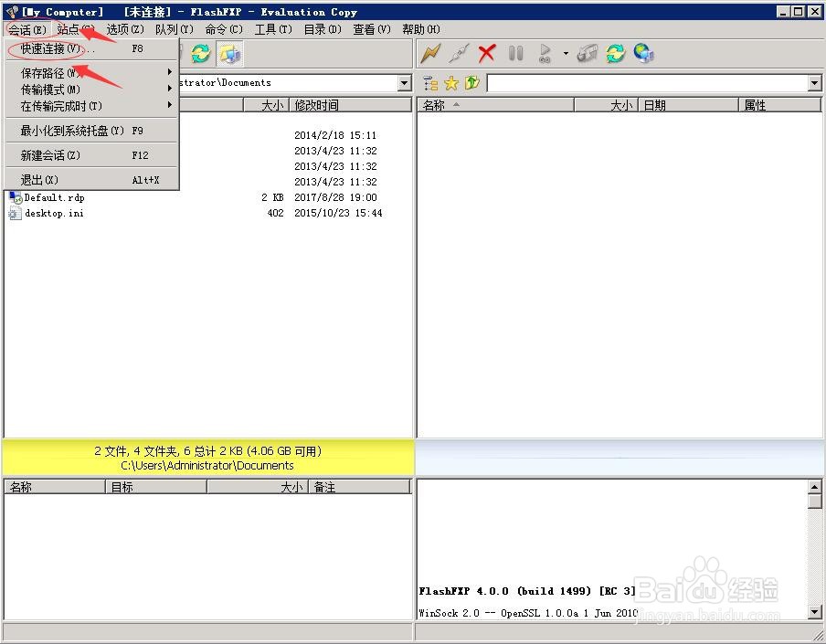Image resolution: width=826 pixels, height=644 pixels.
Task: Click queue pane 名称 column header
Action: (x=55, y=487)
